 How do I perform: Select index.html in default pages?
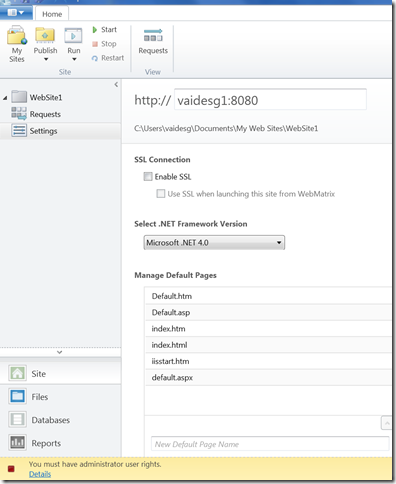tap(269, 345)
